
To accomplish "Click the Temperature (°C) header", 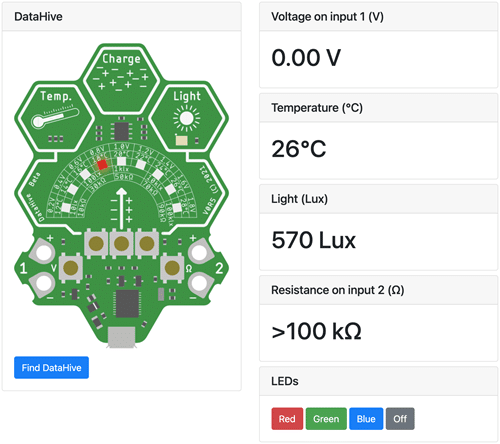I will [379, 108].
